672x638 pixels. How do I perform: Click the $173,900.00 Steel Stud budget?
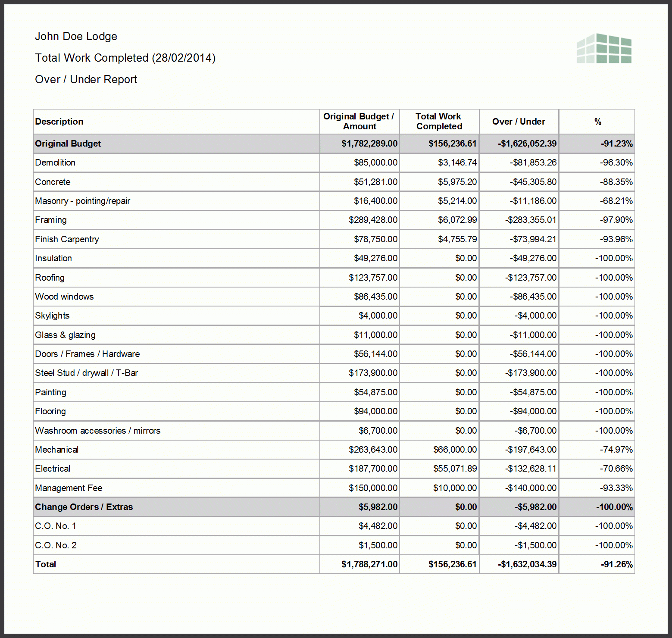pos(373,373)
